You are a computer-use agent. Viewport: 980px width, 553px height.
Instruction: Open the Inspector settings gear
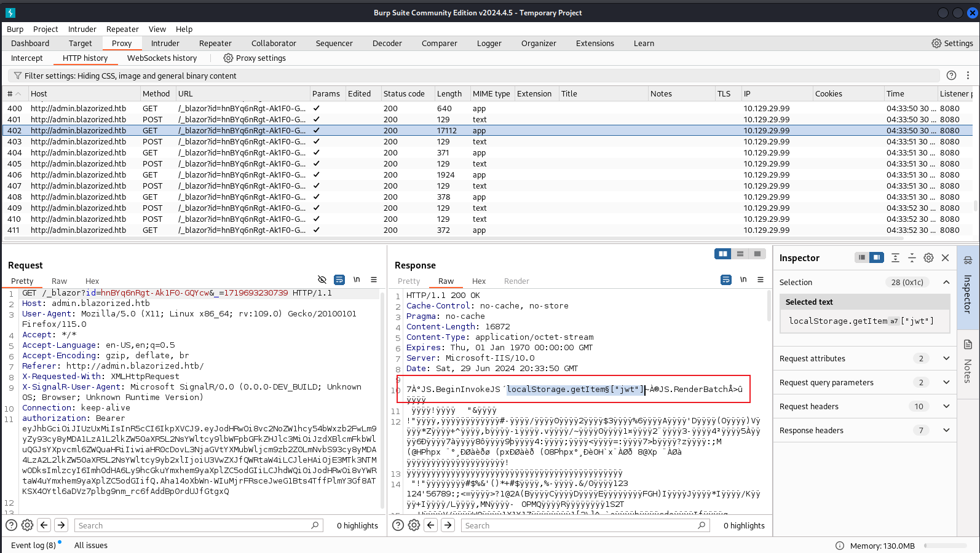coord(928,257)
